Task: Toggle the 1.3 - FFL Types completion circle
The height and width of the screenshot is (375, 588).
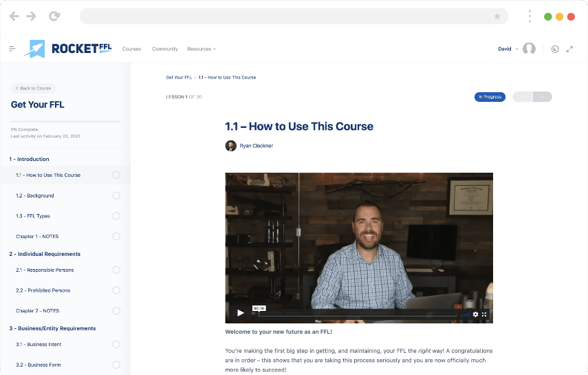Action: pos(116,216)
